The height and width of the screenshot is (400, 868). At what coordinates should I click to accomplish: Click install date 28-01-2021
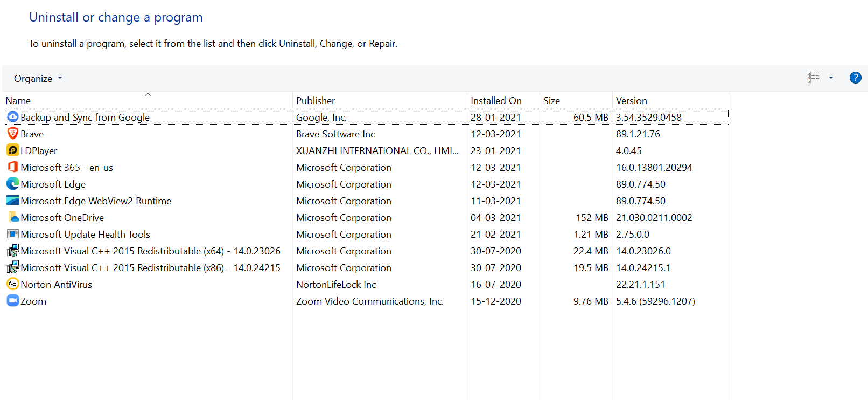496,118
